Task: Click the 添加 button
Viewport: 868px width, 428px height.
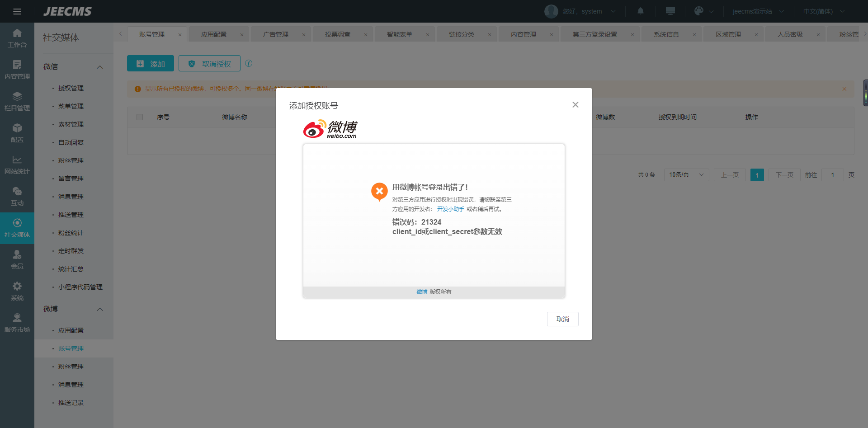Action: coord(151,64)
